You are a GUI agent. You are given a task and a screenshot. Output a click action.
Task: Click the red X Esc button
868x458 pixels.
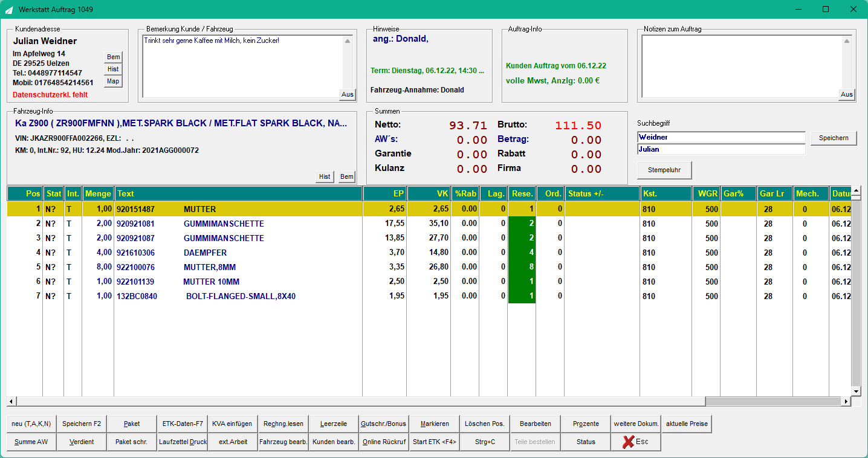click(x=636, y=442)
